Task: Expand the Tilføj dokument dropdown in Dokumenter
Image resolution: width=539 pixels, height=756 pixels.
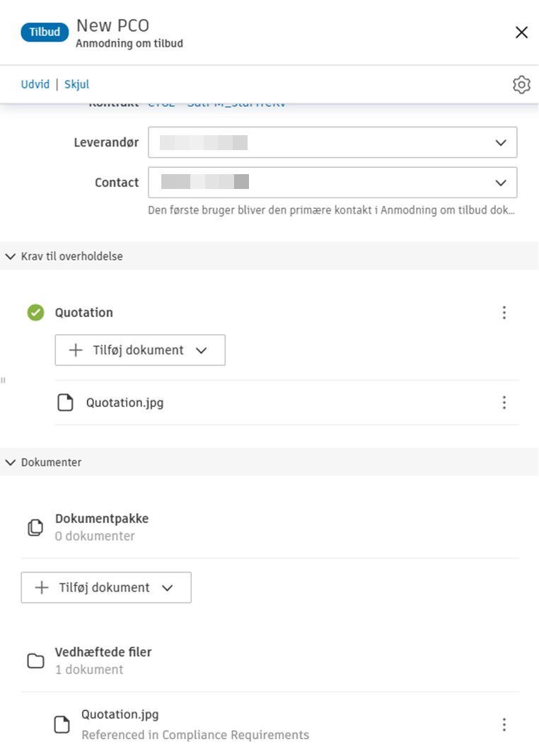Action: click(168, 588)
